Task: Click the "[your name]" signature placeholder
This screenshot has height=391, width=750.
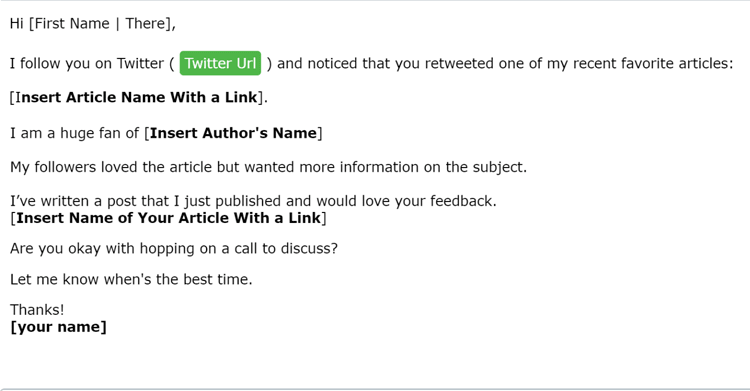Action: click(x=58, y=327)
